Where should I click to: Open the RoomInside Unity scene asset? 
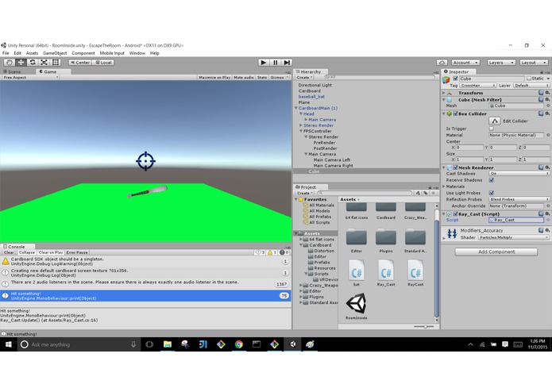pyautogui.click(x=357, y=303)
